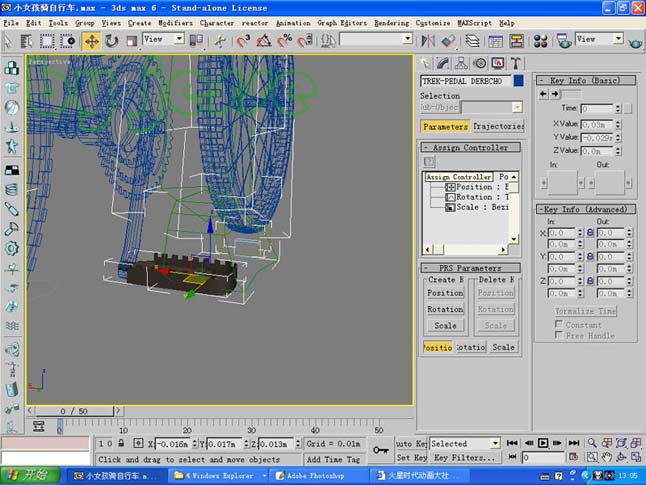The image size is (646, 485).
Task: Toggle Y tangent lock in Advanced
Action: click(590, 256)
